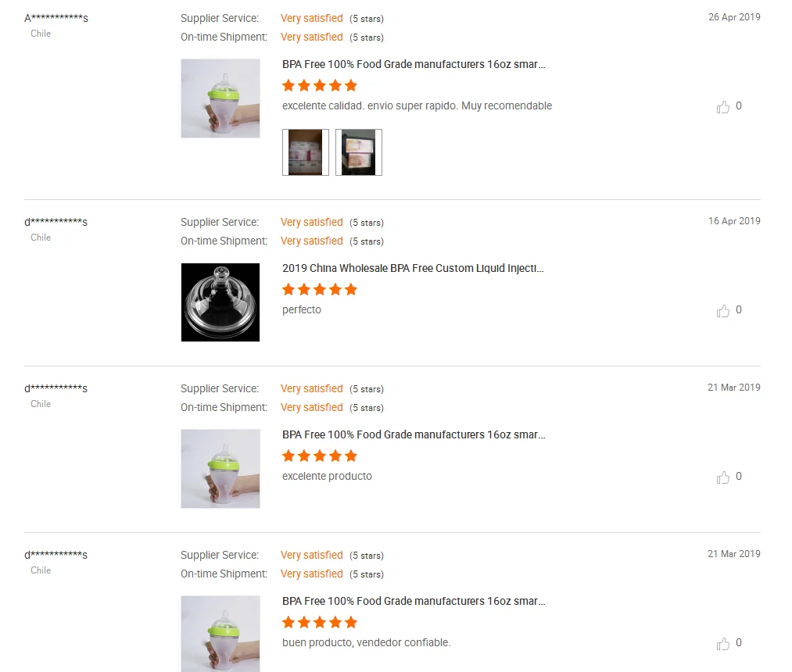Open second review photo thumbnail

[359, 152]
